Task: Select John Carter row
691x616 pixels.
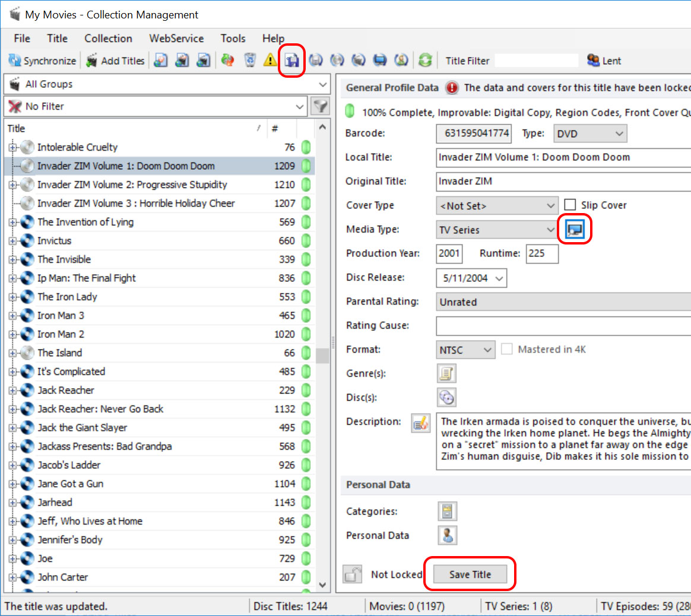Action: (160, 577)
